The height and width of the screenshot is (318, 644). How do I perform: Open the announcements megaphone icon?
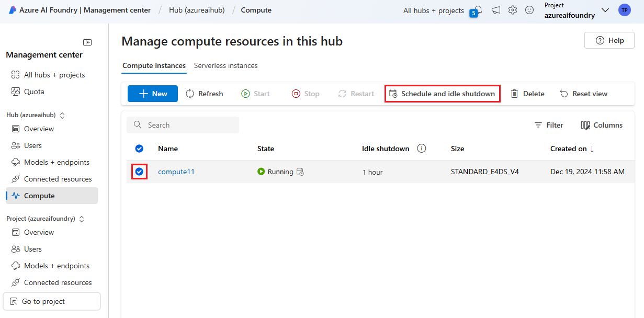coord(495,10)
